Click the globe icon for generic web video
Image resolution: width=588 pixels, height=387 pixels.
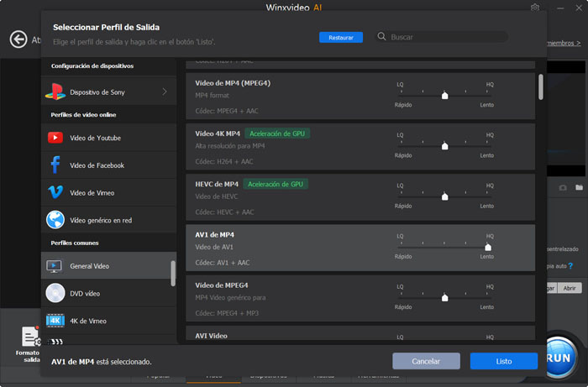pyautogui.click(x=55, y=220)
